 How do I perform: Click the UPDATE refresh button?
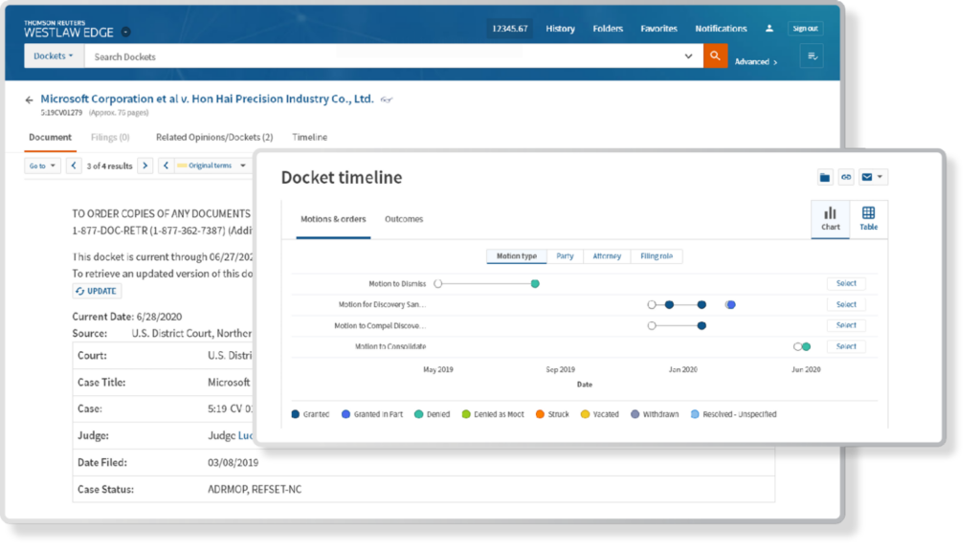coord(97,291)
